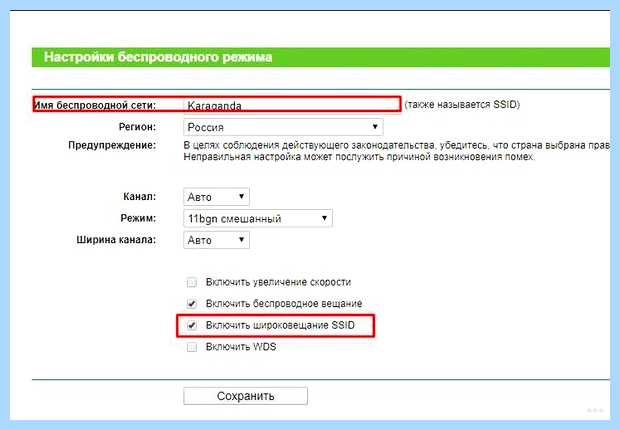This screenshot has height=430, width=620.
Task: Toggle Включить широковещание SSID checkbox
Action: (x=192, y=326)
